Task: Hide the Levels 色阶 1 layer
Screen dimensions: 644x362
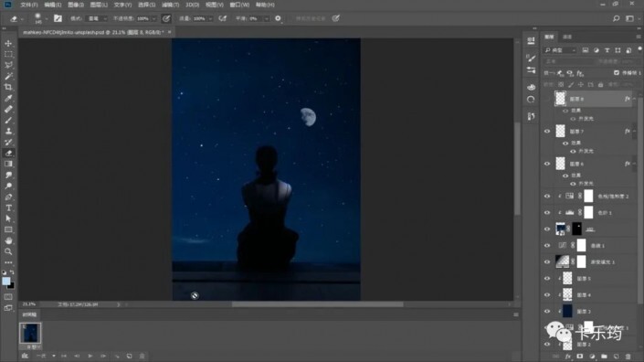Action: pos(547,213)
